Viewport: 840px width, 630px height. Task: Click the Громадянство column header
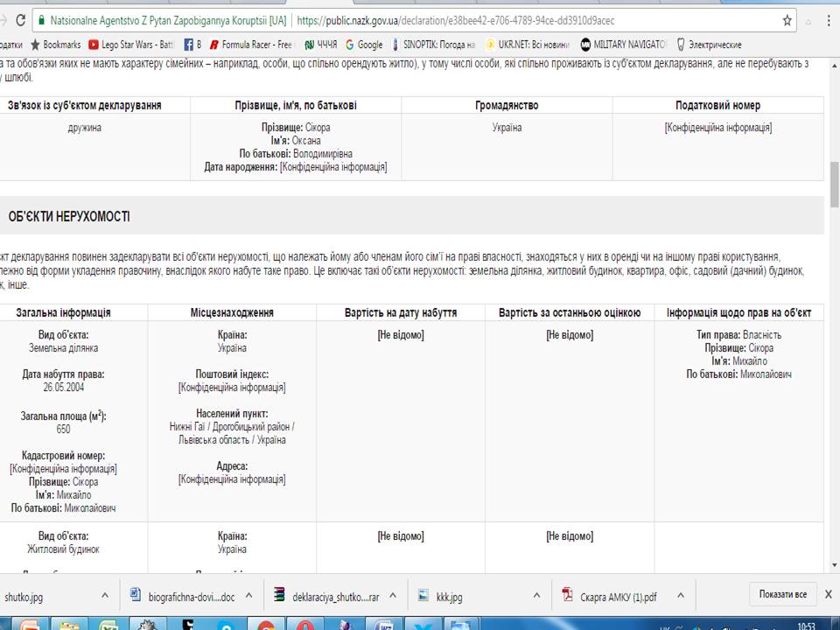pyautogui.click(x=507, y=106)
